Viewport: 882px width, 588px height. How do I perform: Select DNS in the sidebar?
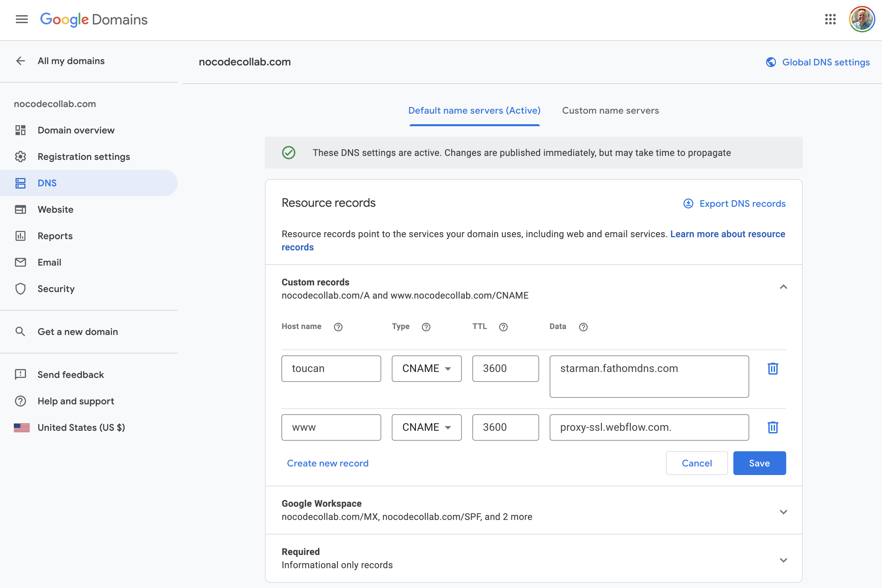click(89, 183)
